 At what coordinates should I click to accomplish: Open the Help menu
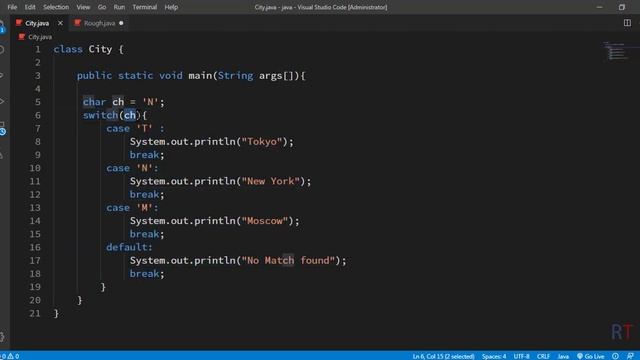point(171,7)
